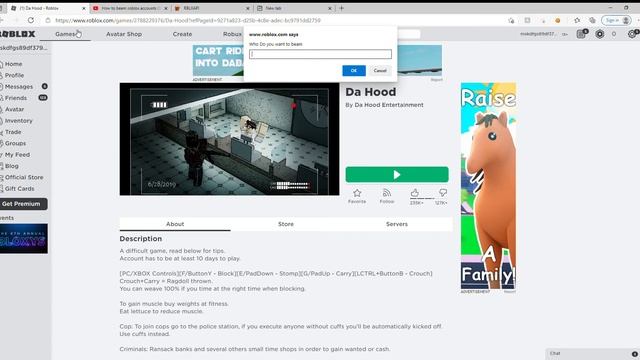Open a new browser tab with plus icon
This screenshot has height=360, width=640.
pos(342,8)
